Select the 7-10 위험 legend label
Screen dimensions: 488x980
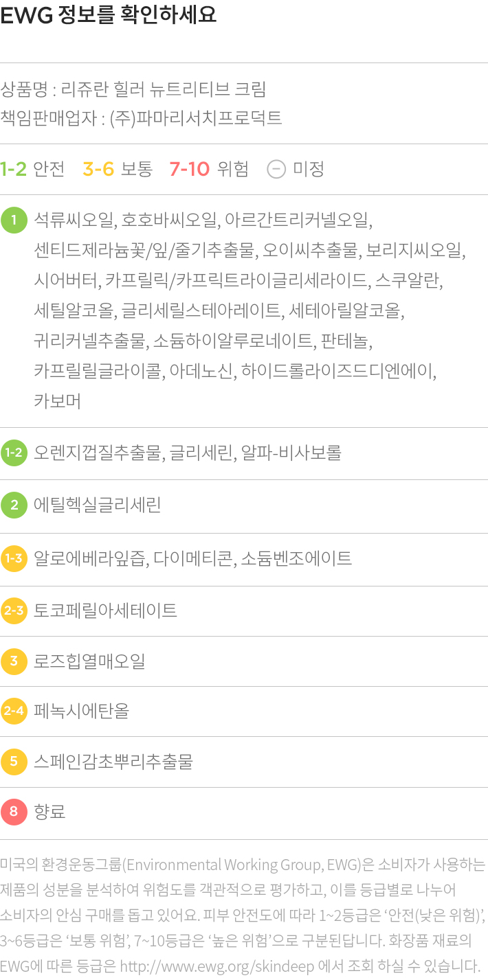(x=209, y=169)
